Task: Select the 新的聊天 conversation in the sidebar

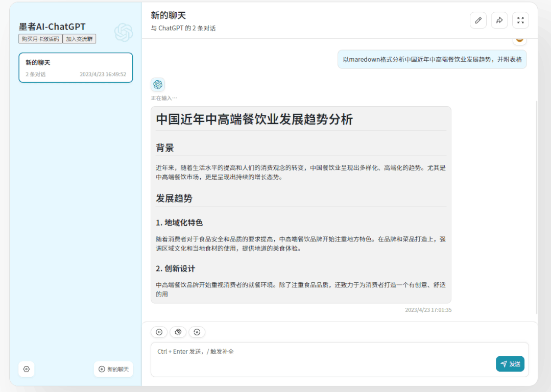Action: tap(76, 67)
